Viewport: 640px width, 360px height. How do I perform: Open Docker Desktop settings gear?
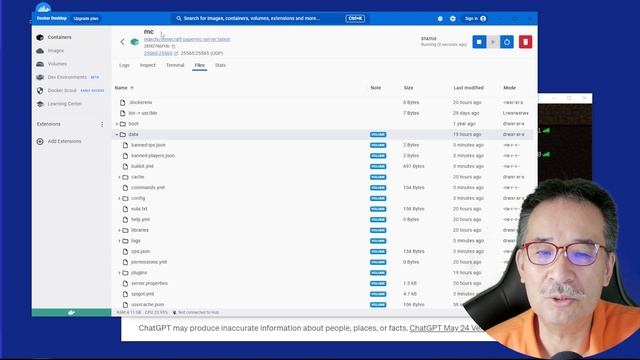453,19
